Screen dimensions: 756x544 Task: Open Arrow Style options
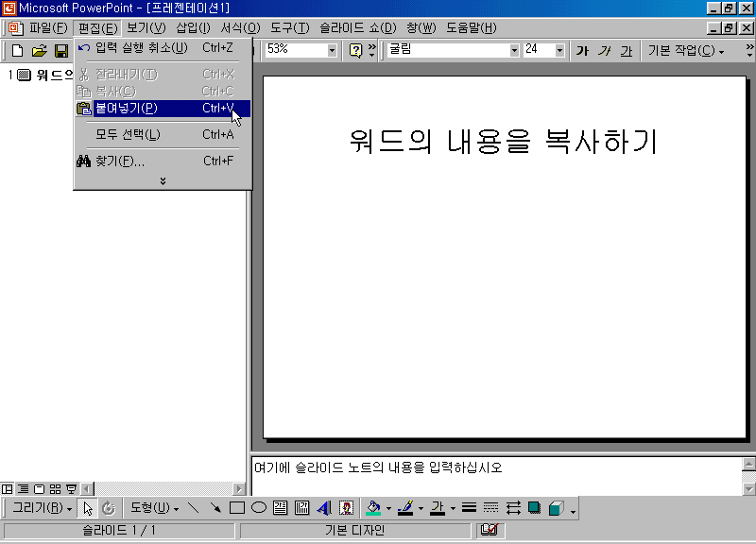[513, 508]
